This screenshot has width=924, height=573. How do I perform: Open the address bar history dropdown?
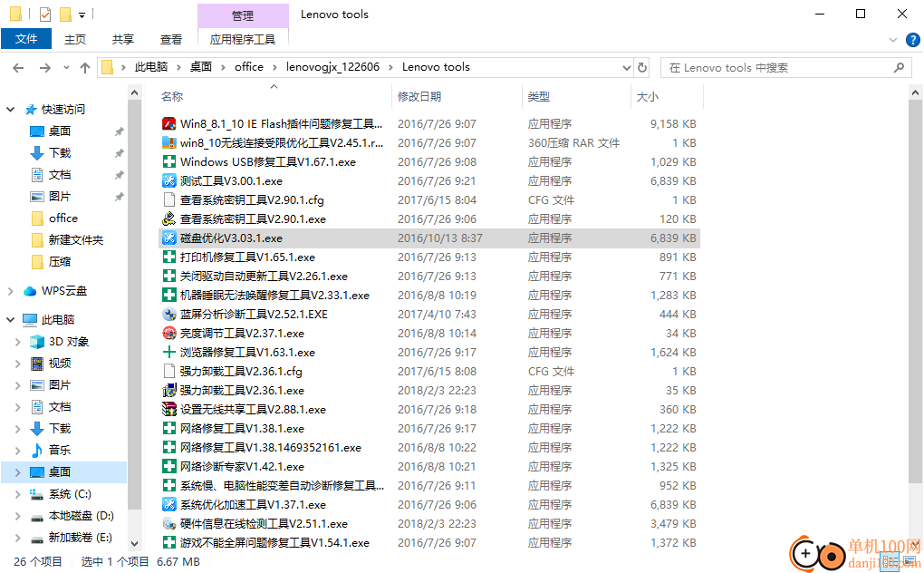(x=626, y=68)
